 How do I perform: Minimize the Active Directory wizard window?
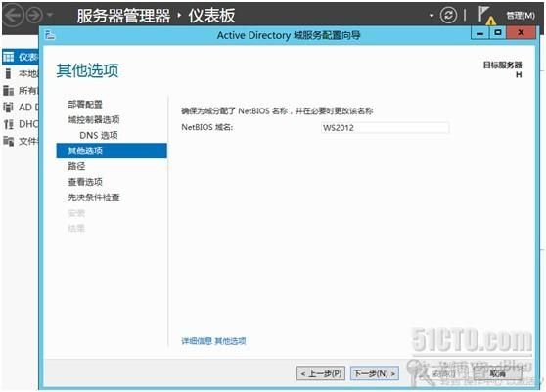point(480,33)
